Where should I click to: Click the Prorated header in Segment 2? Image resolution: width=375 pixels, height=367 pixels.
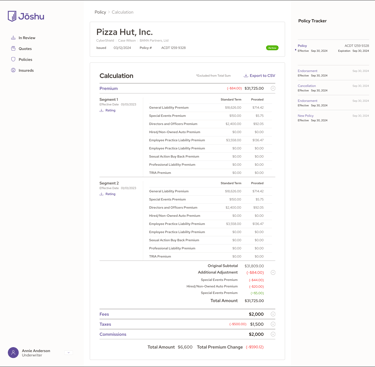tap(257, 183)
